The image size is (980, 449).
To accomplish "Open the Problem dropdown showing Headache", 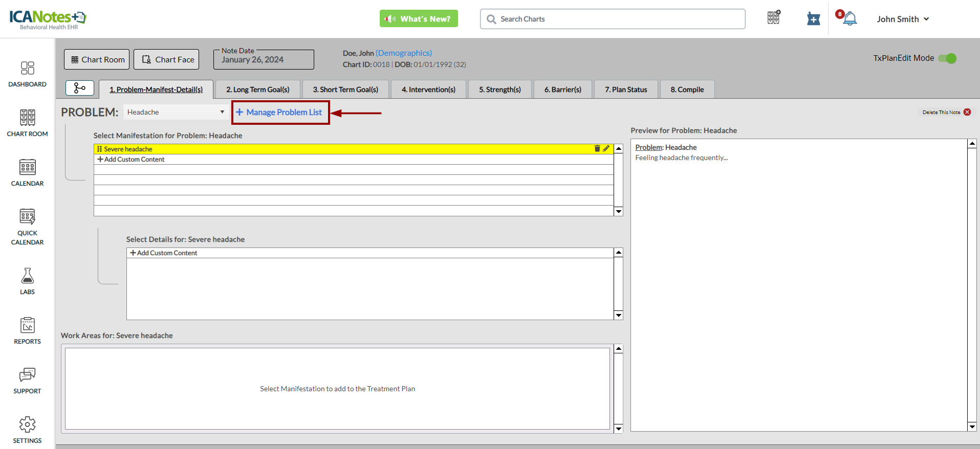I will (176, 112).
